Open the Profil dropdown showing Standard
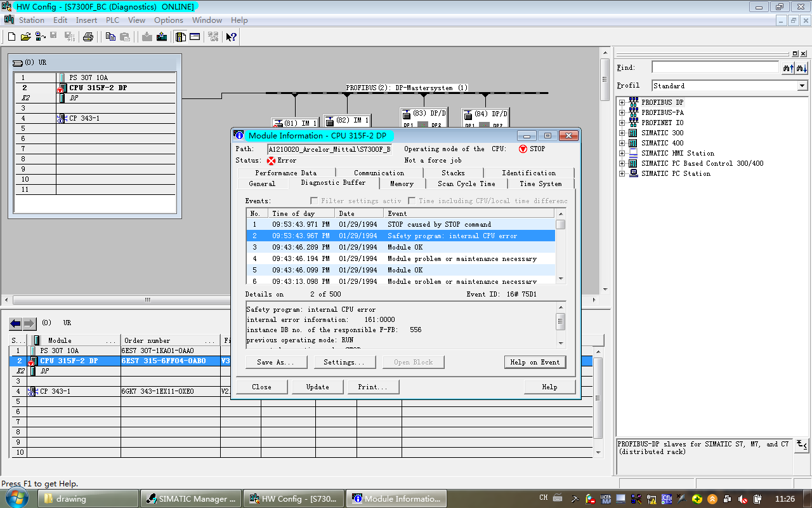 pyautogui.click(x=802, y=86)
